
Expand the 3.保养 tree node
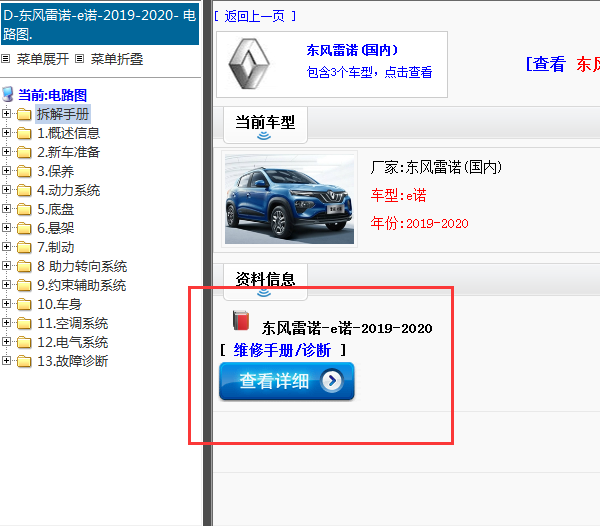pos(6,171)
